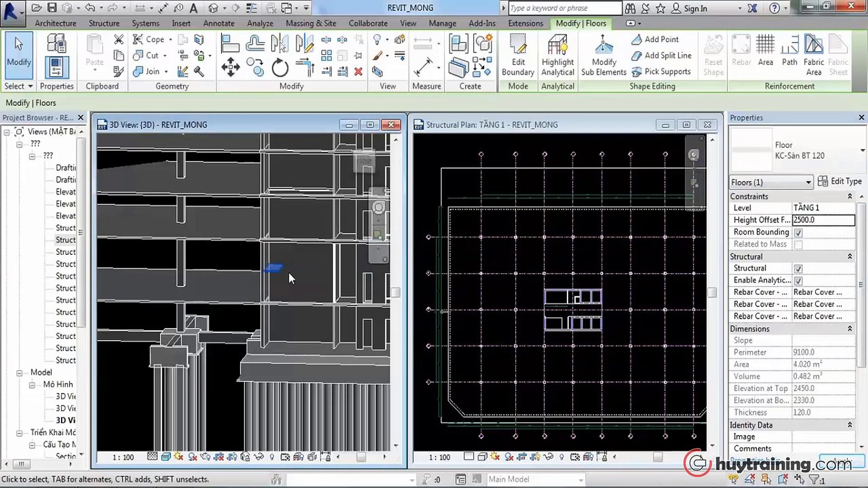Open the Architecture ribbon tab
The image size is (868, 488).
pos(56,23)
